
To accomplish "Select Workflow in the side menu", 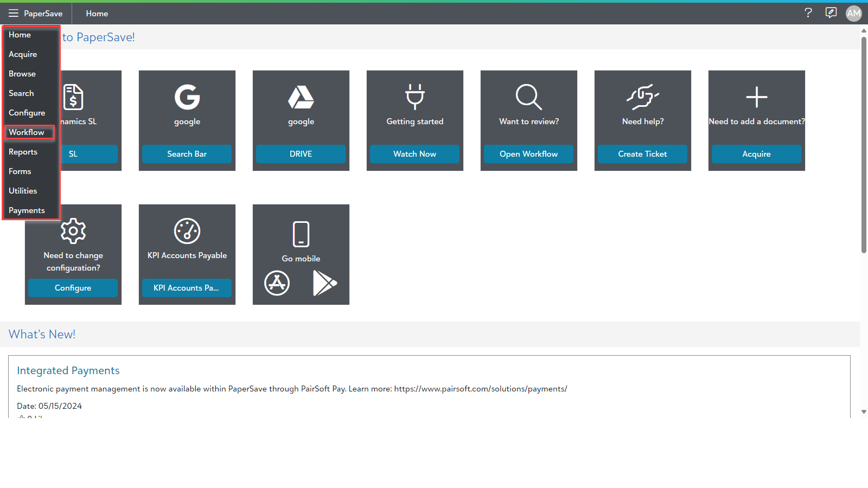I will click(x=27, y=132).
